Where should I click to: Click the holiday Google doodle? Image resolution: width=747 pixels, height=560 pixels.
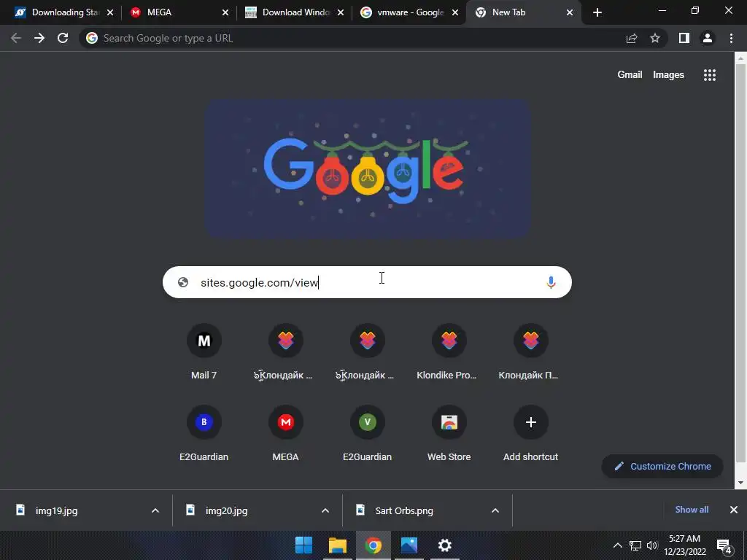[368, 168]
